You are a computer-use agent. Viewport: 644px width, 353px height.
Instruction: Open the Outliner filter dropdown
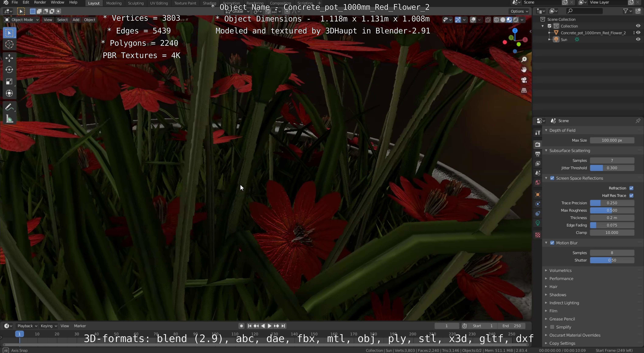coord(627,11)
